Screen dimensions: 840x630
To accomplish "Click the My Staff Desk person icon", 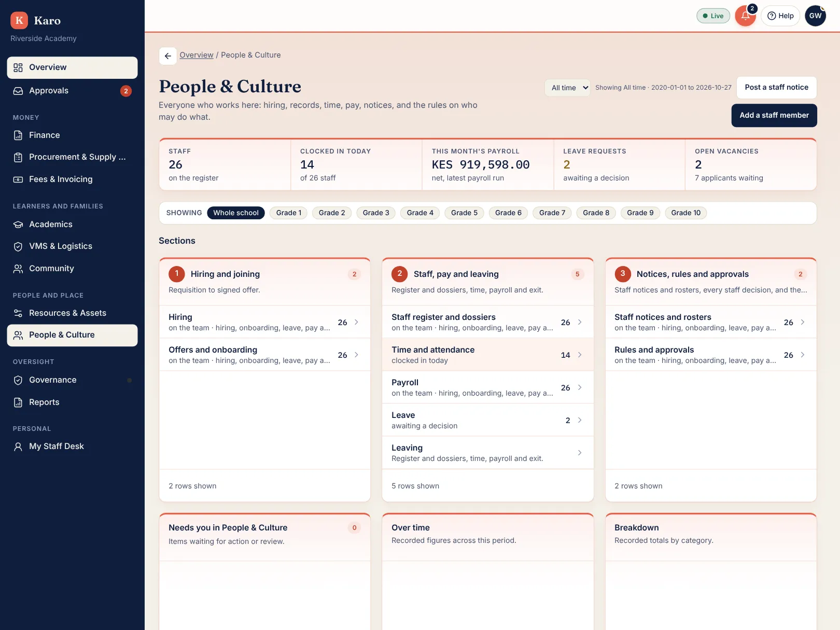I will tap(18, 446).
